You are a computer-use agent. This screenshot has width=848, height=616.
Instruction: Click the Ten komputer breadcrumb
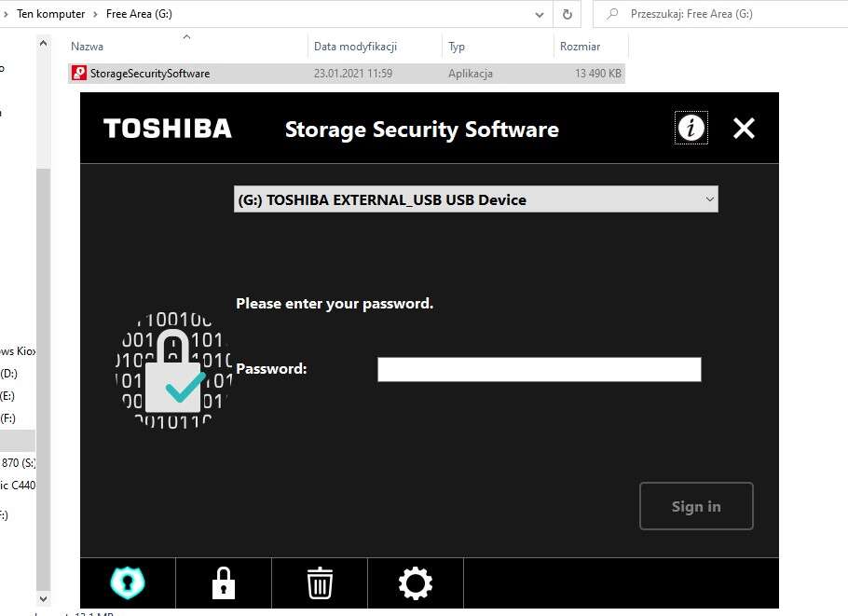(50, 14)
